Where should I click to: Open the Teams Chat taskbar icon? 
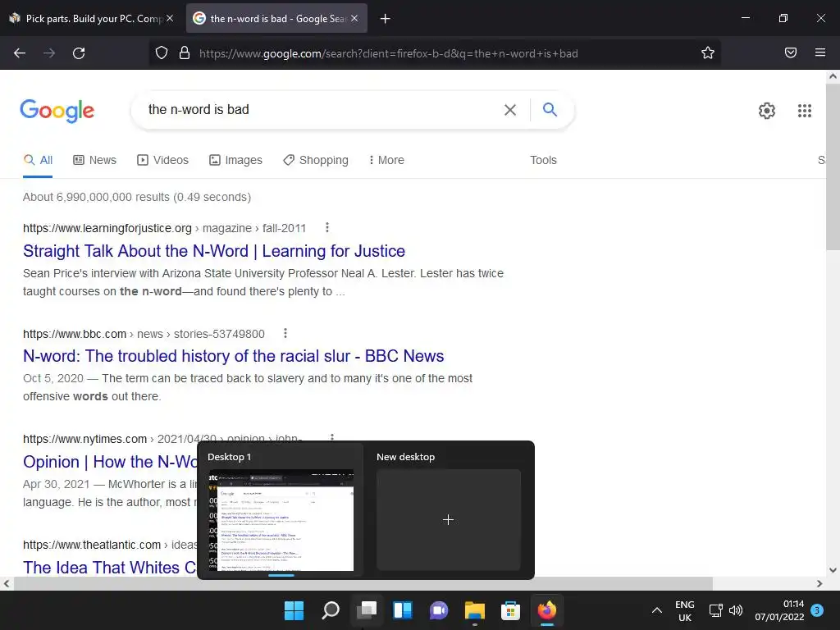click(x=438, y=610)
